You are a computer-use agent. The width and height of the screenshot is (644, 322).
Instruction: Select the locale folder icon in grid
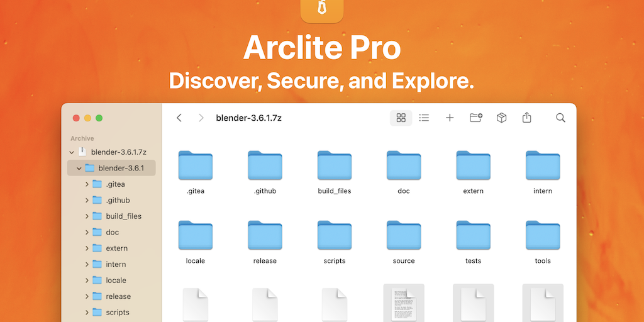196,235
